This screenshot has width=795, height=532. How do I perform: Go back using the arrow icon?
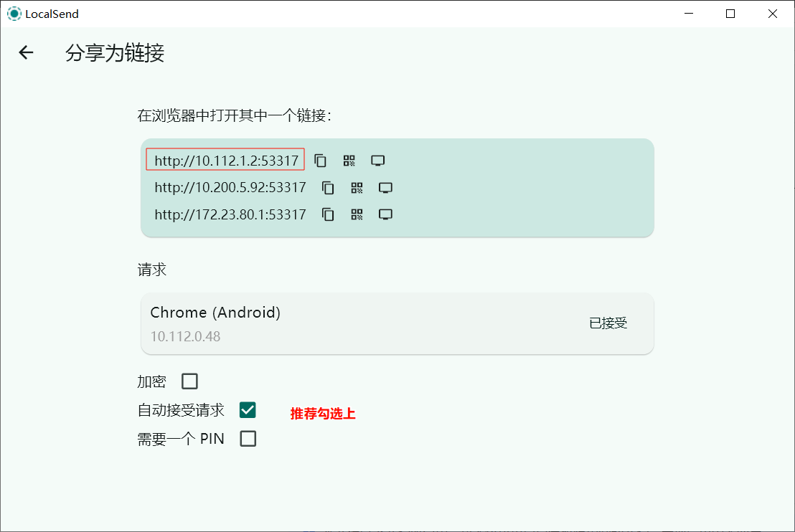(x=27, y=52)
